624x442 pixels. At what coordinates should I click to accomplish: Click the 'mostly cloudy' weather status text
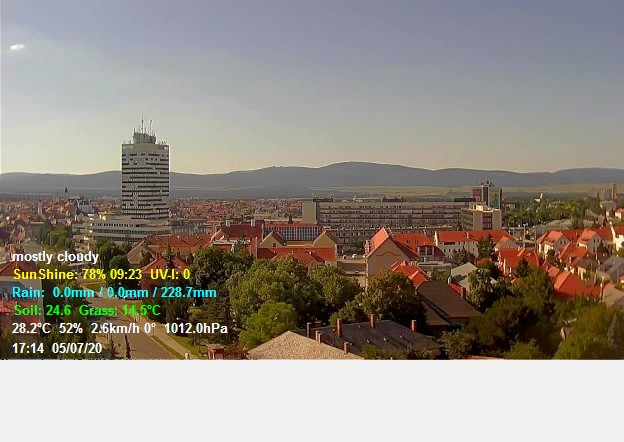pyautogui.click(x=55, y=257)
